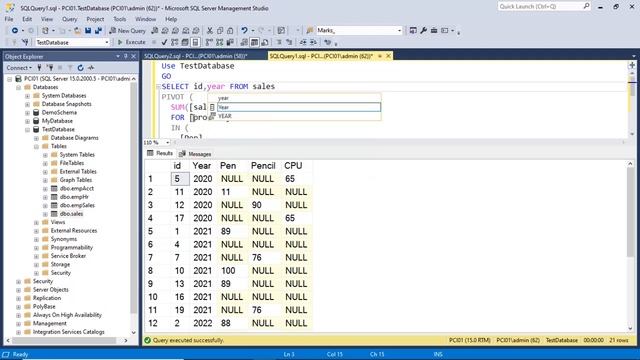Click the Open File folder icon
The height and width of the screenshot is (360, 640).
tap(77, 31)
